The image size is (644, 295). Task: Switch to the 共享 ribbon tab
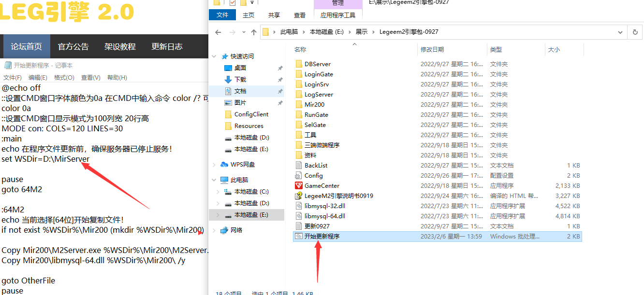[274, 15]
